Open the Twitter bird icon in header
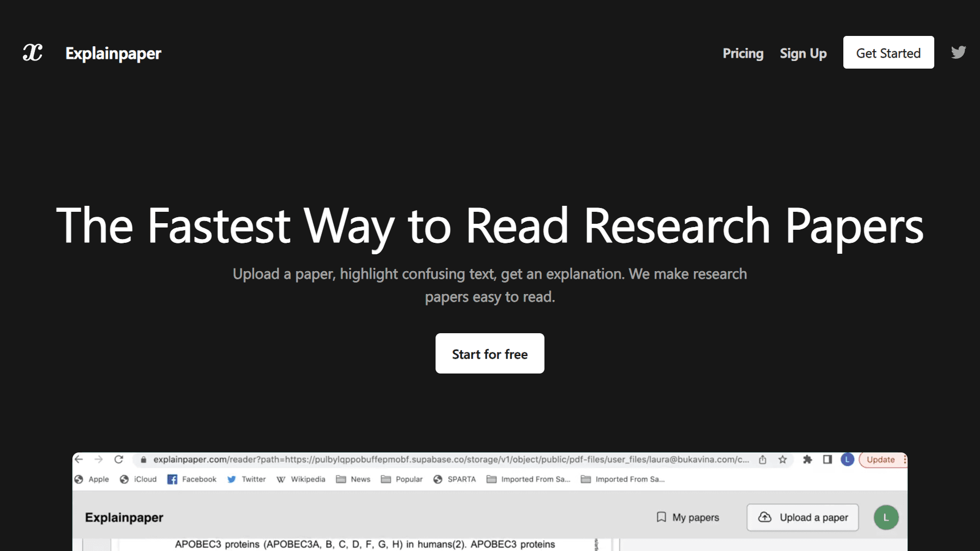This screenshot has height=551, width=980. [x=958, y=52]
